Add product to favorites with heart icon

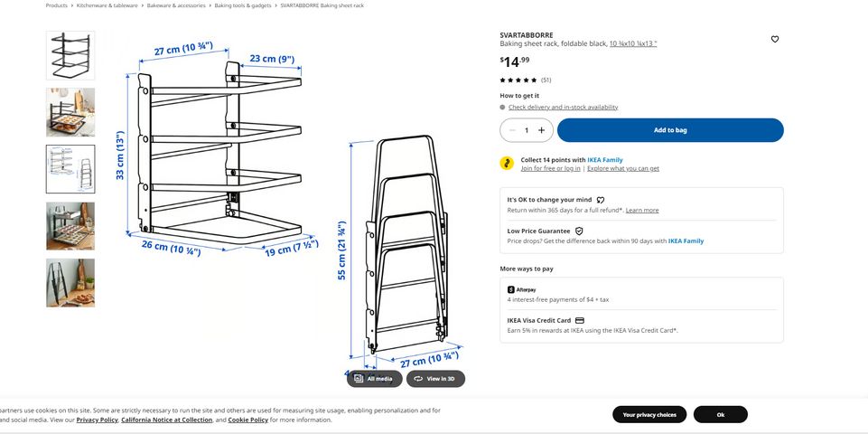(774, 40)
